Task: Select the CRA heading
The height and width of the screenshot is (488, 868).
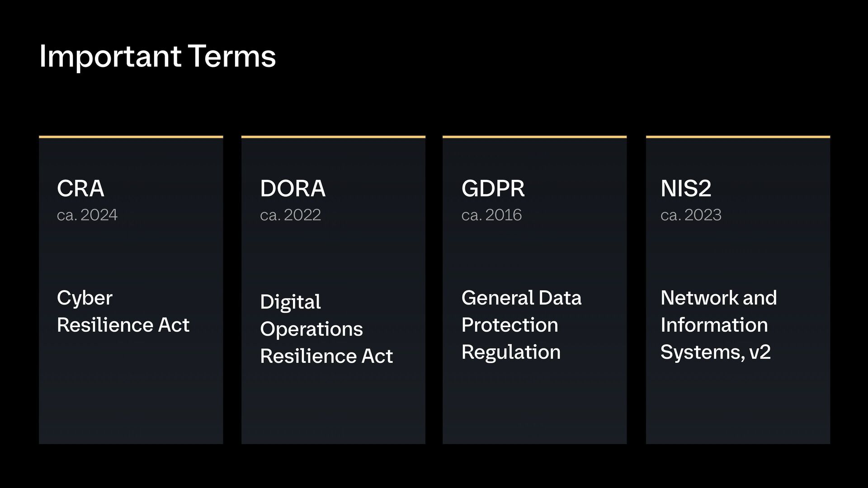Action: click(x=80, y=188)
